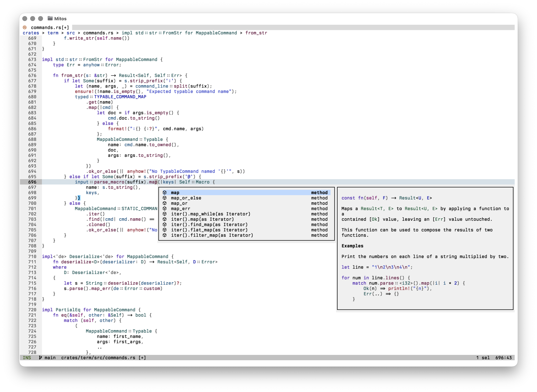Click the cube icon beside iter().map_while
Image resolution: width=537 pixels, height=392 pixels.
click(165, 214)
